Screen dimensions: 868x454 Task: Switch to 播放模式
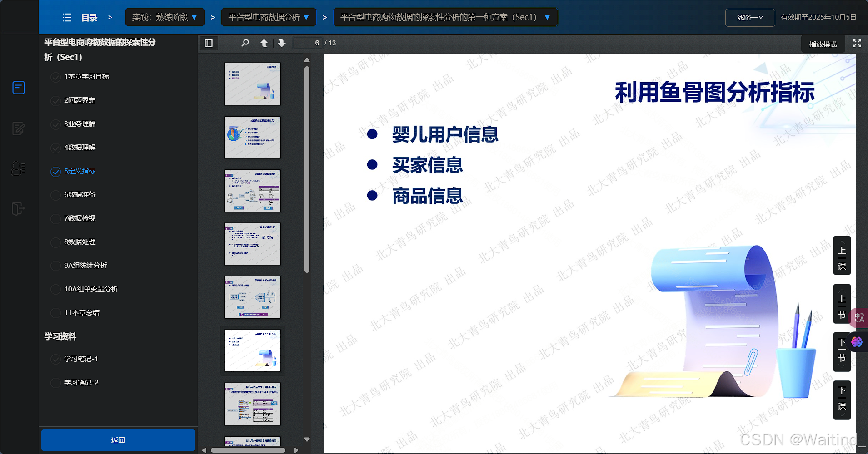coord(823,44)
